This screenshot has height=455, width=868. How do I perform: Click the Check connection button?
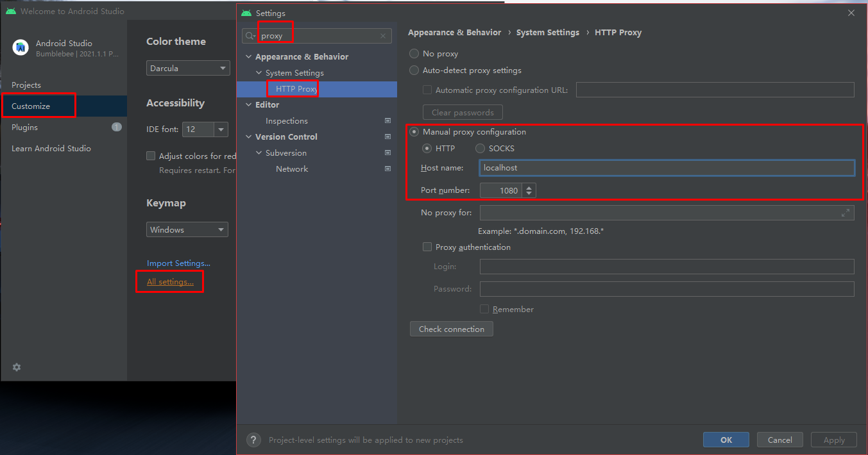click(452, 329)
